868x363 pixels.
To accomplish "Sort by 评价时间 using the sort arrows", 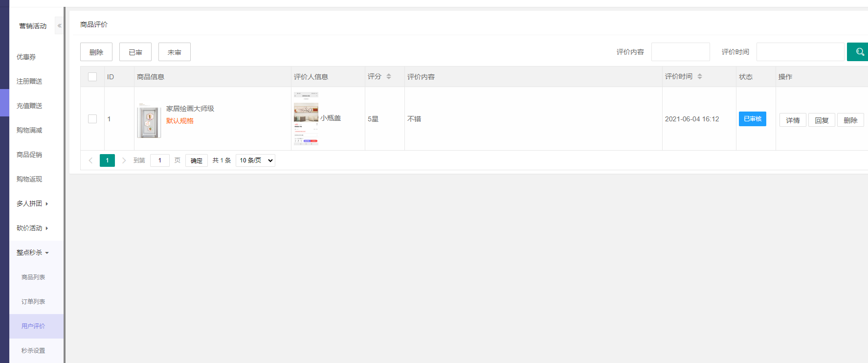I will [x=700, y=76].
